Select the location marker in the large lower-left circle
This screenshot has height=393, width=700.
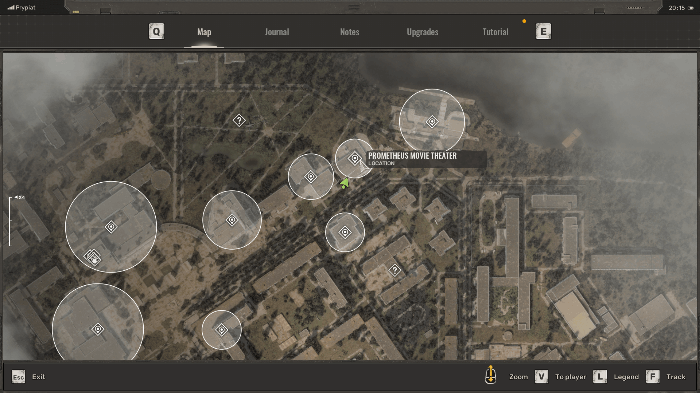pyautogui.click(x=98, y=330)
